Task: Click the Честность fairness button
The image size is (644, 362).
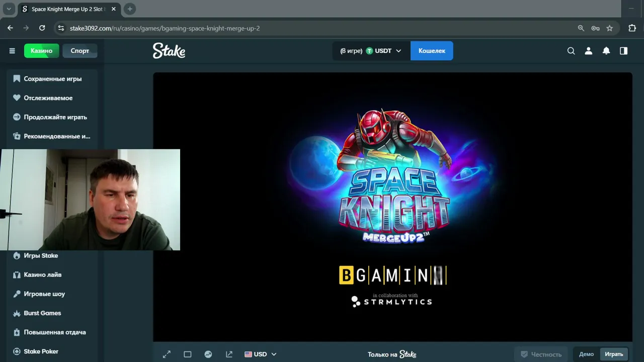Action: (x=541, y=354)
